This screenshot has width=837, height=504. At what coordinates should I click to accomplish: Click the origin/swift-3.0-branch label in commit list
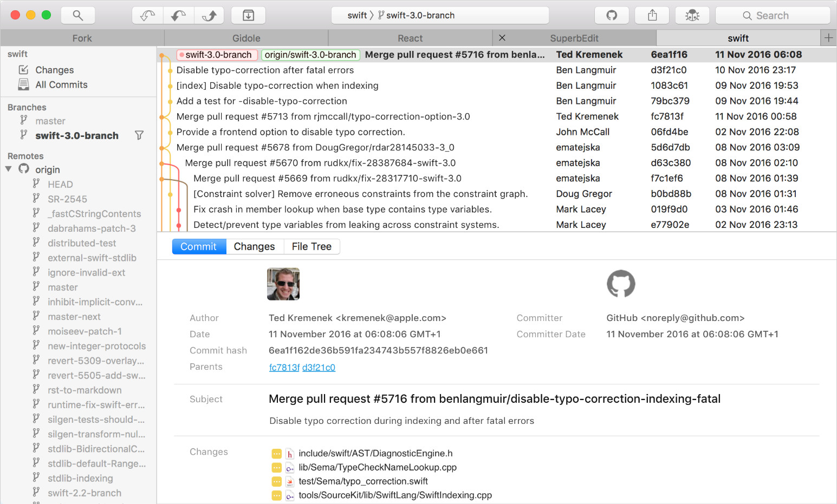tap(310, 55)
